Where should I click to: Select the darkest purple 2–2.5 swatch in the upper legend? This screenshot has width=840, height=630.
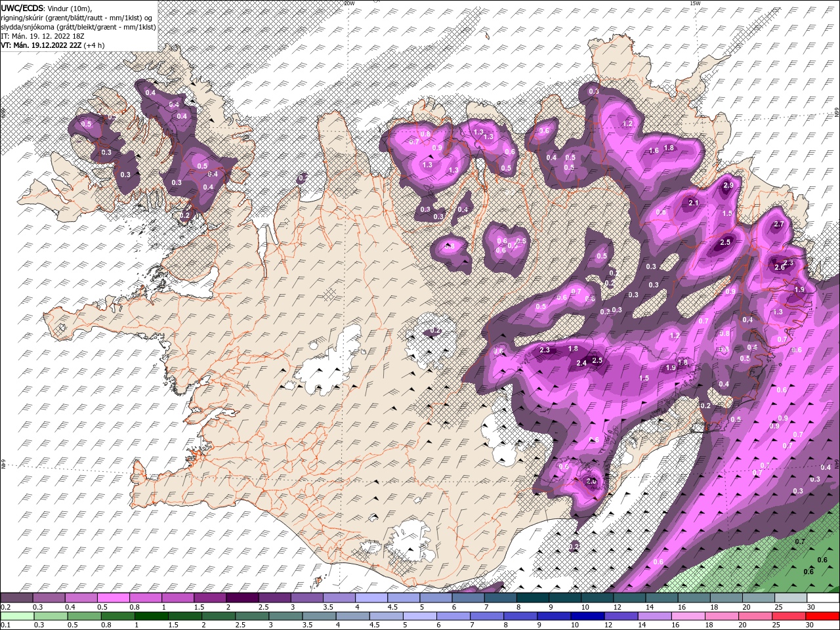pos(242,598)
